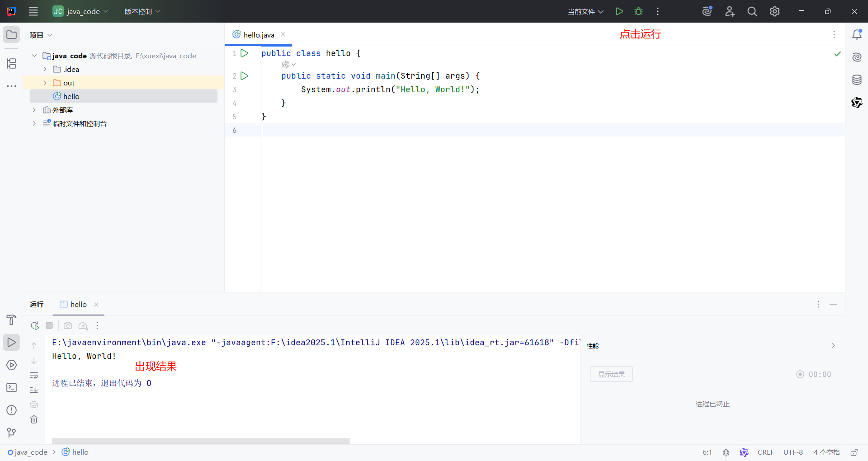Expand 外部库 node
This screenshot has height=461, width=868.
pos(34,110)
